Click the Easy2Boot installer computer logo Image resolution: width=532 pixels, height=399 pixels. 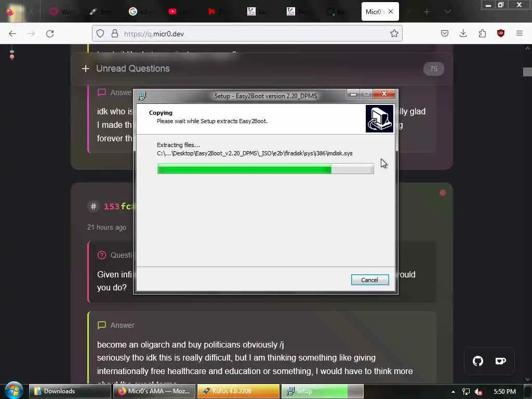click(379, 119)
